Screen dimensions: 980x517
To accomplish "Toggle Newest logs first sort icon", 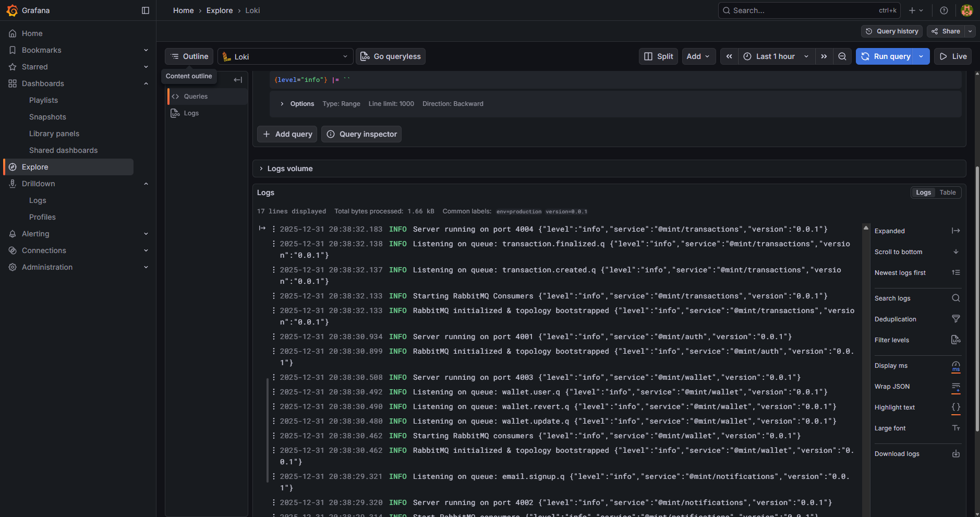I will point(956,272).
